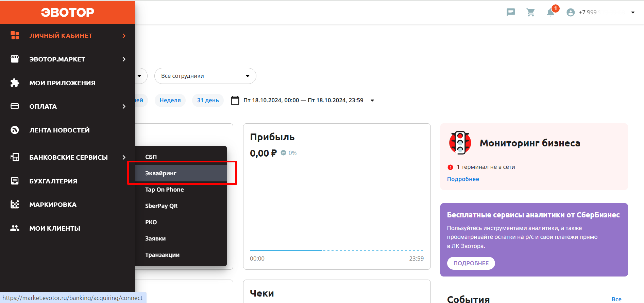Open account menu arrow next to phone
This screenshot has width=644, height=303.
click(x=633, y=13)
